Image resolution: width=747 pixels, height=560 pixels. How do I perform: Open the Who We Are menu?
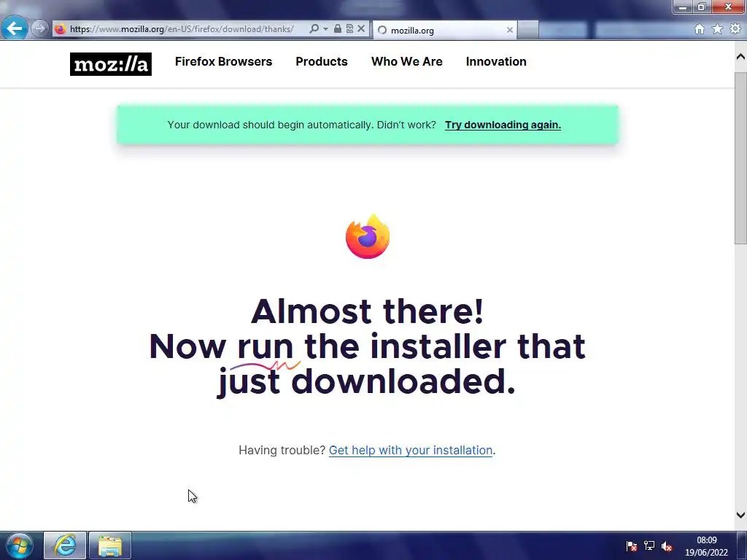pyautogui.click(x=407, y=61)
